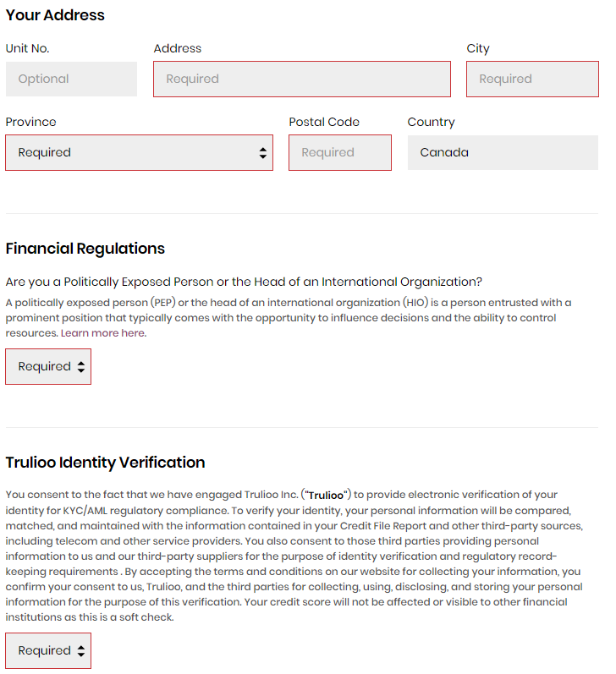Click the 'Financial Regulations' section heading
This screenshot has height=674, width=616.
tap(85, 249)
